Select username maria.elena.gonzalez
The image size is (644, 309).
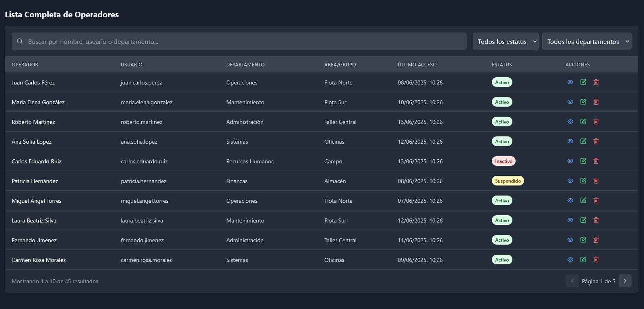click(x=147, y=102)
